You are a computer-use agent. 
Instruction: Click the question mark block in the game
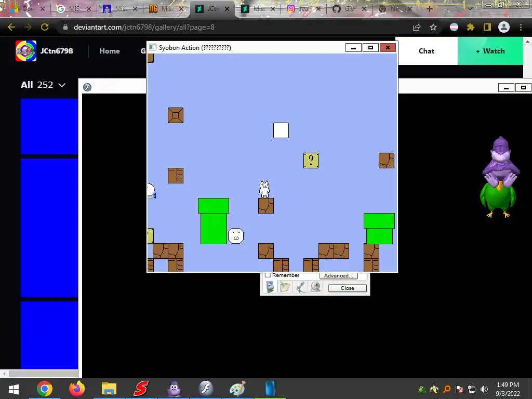[311, 161]
